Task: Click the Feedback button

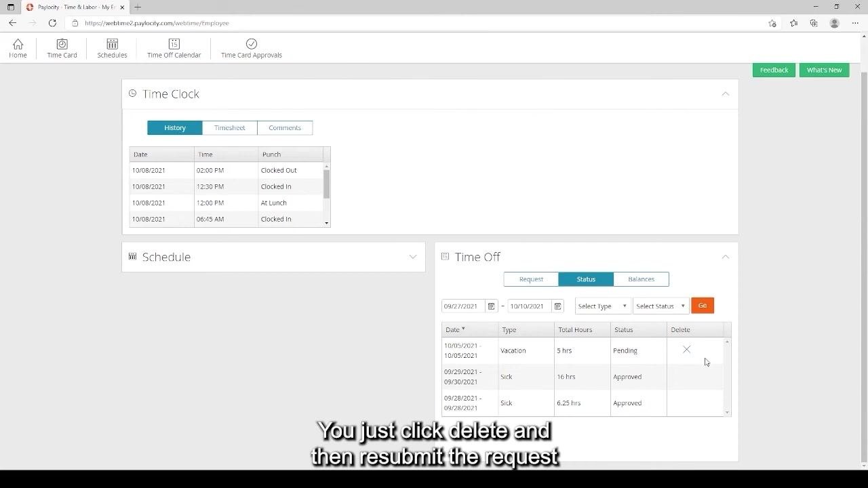Action: [774, 70]
